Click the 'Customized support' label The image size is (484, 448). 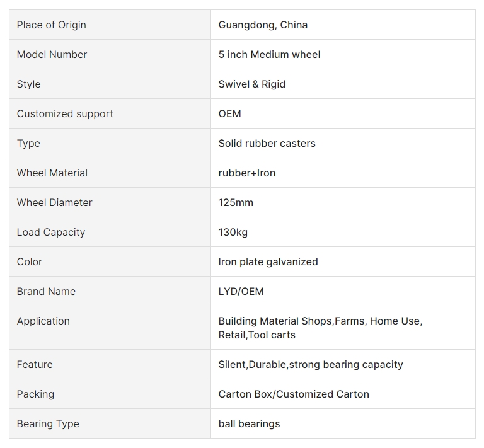[65, 113]
